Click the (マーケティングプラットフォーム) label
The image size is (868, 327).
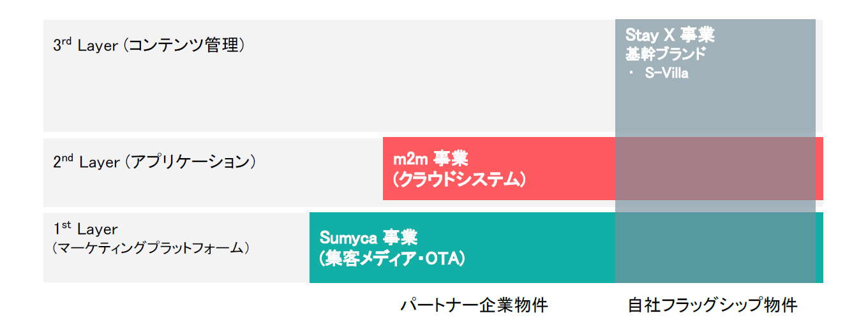pyautogui.click(x=150, y=248)
